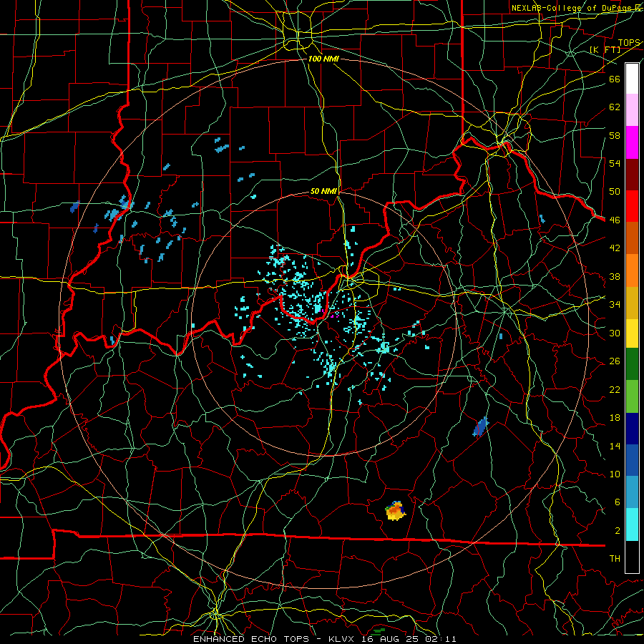Click the orange-yellow storm cell southeast of radar
The height and width of the screenshot is (644, 644).
tap(396, 510)
